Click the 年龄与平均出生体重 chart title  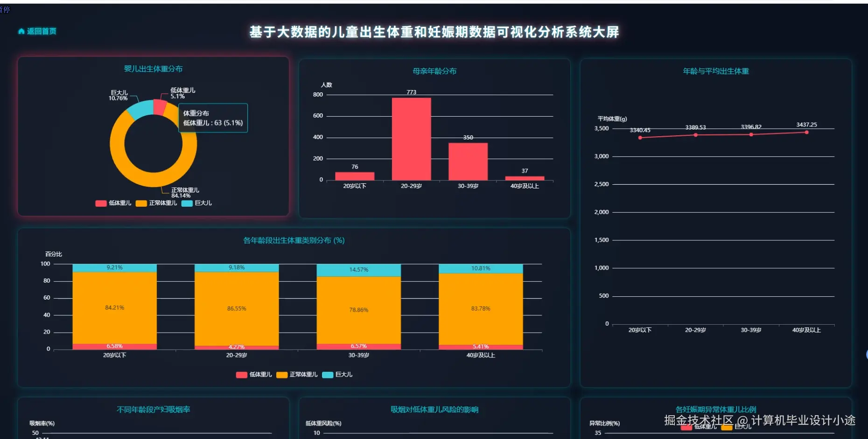pyautogui.click(x=716, y=71)
